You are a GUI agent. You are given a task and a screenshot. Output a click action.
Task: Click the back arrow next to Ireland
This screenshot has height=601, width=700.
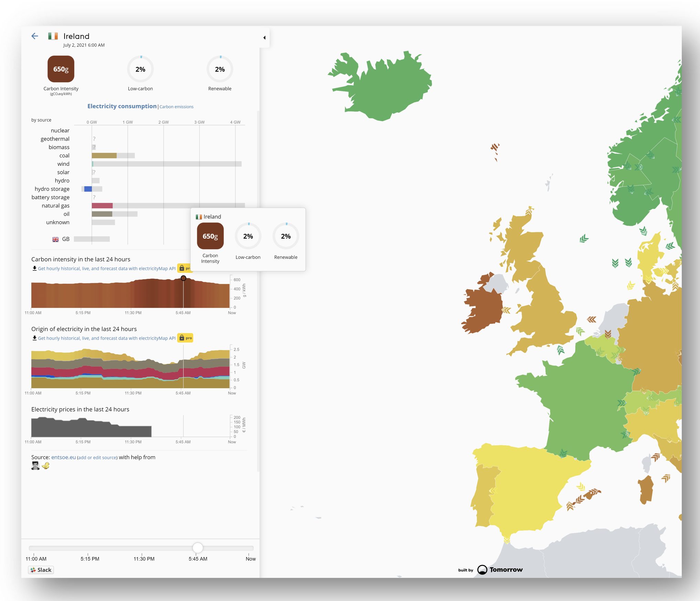click(35, 36)
